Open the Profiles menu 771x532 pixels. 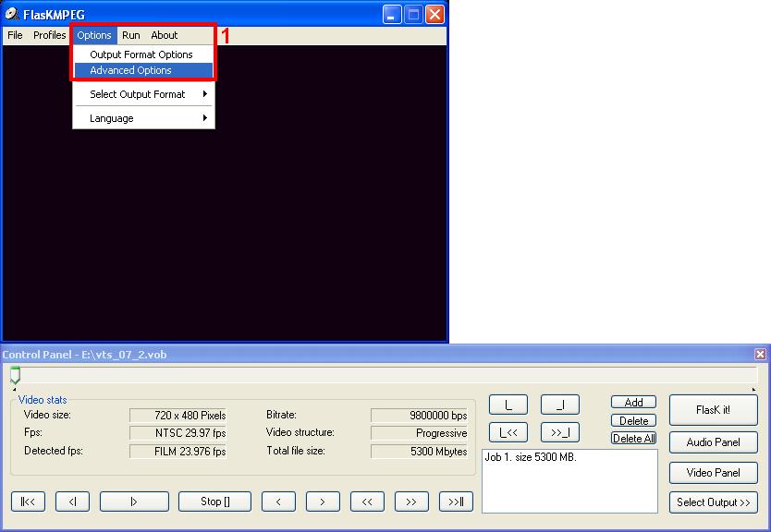(49, 35)
